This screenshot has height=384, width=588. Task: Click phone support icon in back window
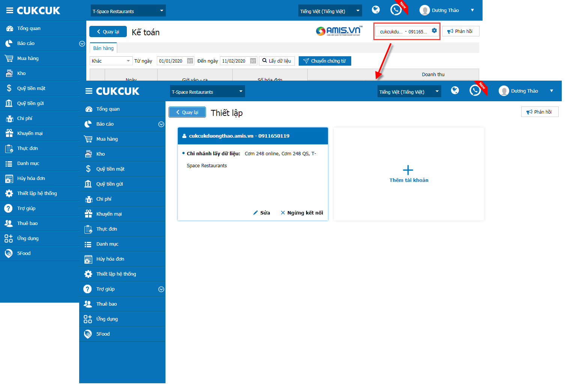[x=396, y=9]
